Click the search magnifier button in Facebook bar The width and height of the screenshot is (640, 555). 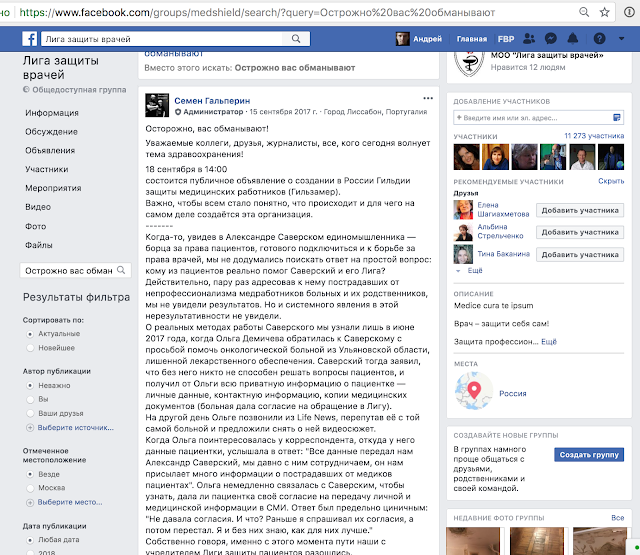(x=296, y=39)
